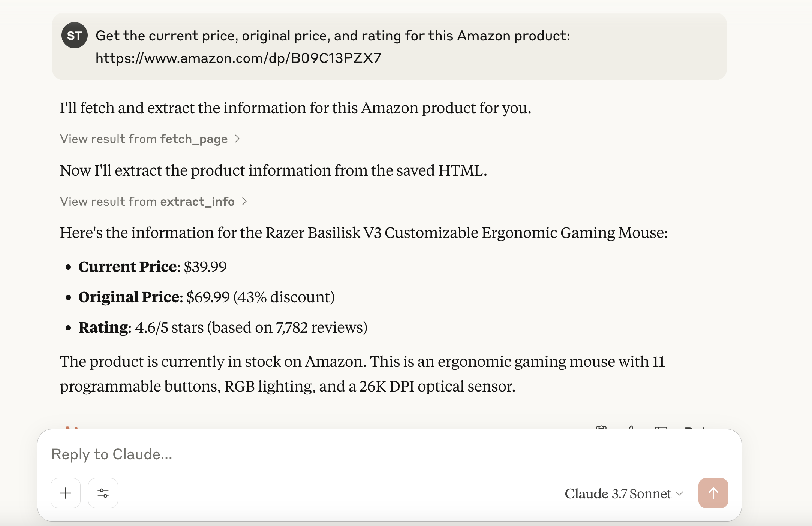The width and height of the screenshot is (812, 526).
Task: Open the plus attachment menu
Action: pyautogui.click(x=66, y=493)
